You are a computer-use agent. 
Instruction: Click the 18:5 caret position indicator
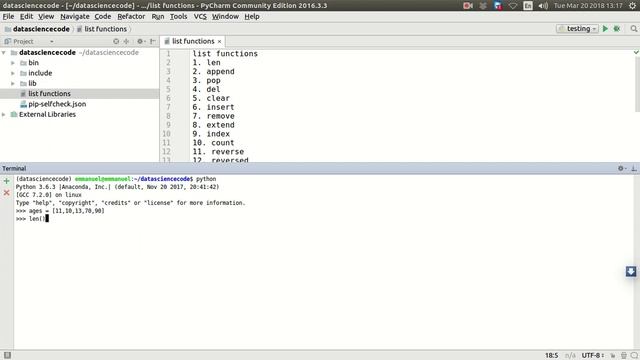(551, 356)
